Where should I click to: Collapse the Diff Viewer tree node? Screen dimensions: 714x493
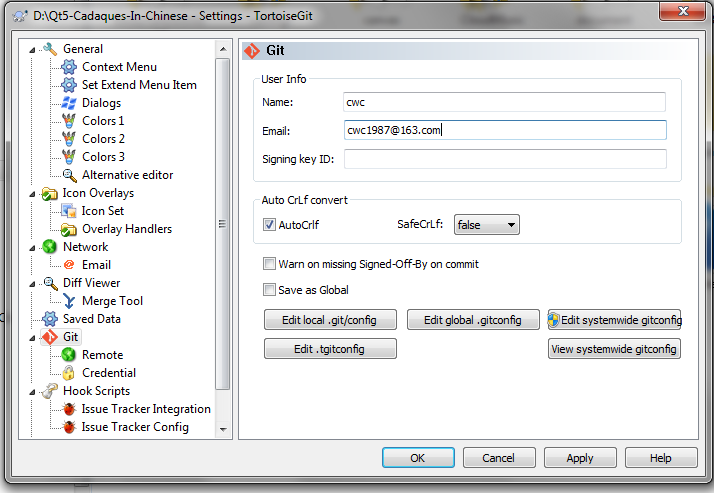click(x=32, y=284)
